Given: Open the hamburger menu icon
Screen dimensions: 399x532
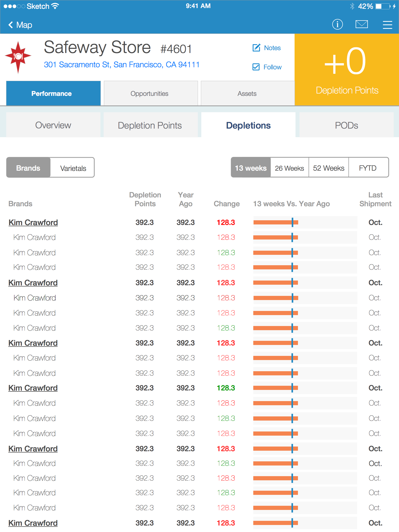Looking at the screenshot, I should click(x=387, y=25).
